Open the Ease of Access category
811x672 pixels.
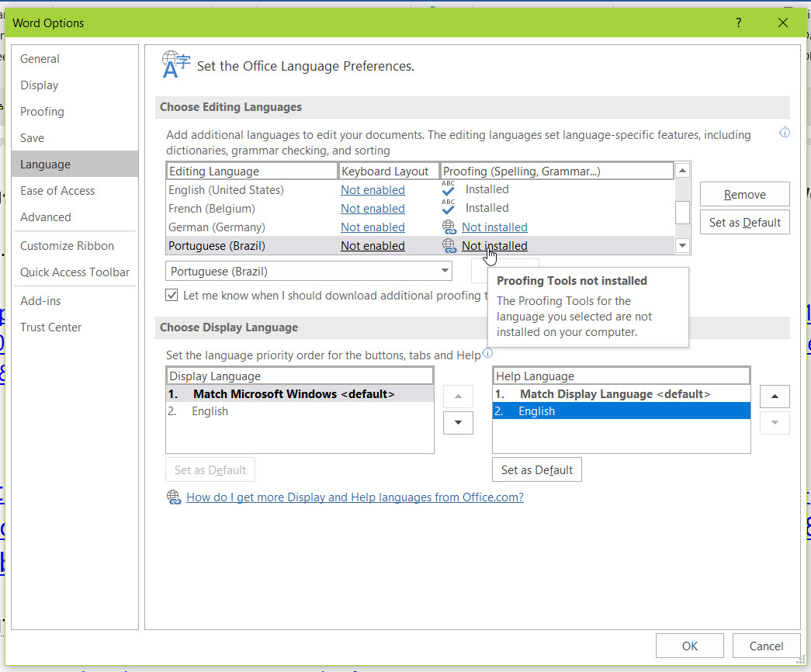[x=75, y=191]
